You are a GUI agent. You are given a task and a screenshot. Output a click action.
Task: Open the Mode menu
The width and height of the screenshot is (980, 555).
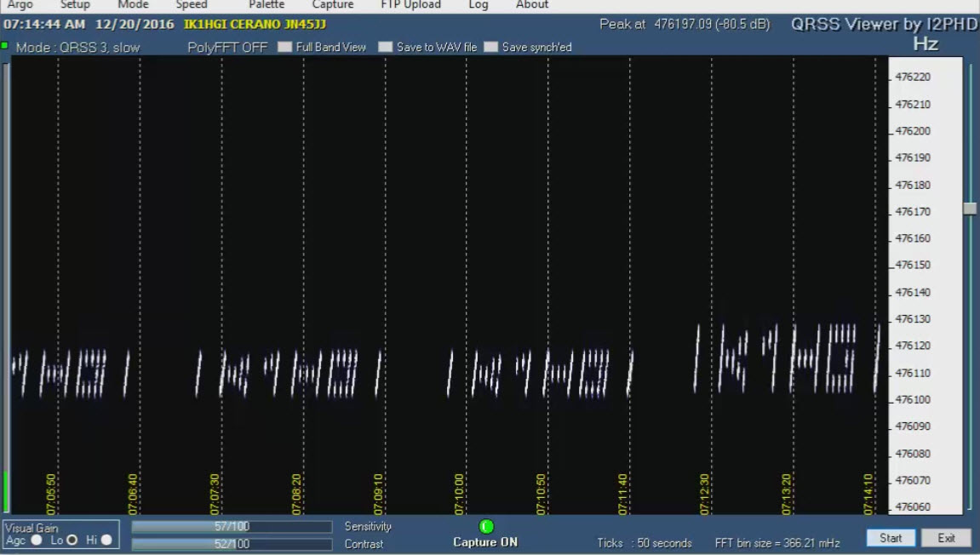(133, 5)
